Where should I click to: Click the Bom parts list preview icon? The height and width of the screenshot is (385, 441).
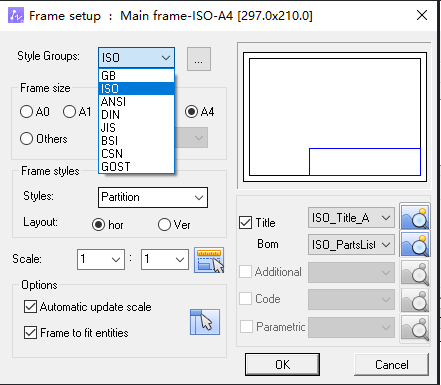click(415, 244)
